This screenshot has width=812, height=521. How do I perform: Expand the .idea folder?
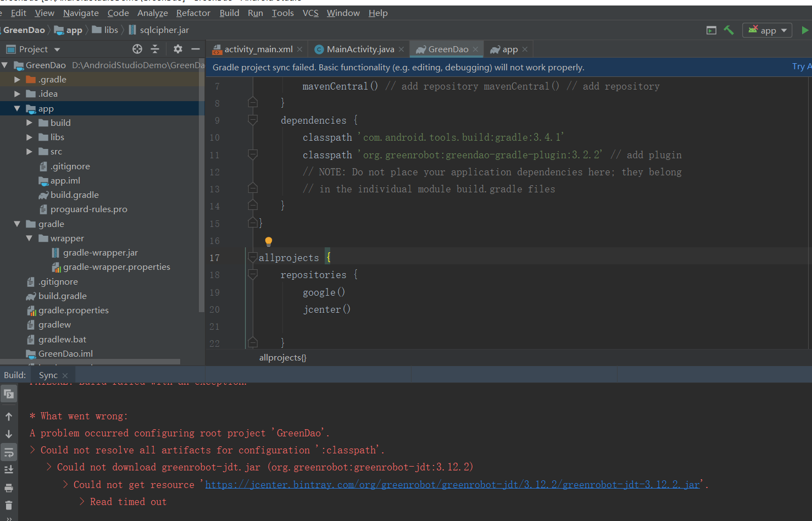pyautogui.click(x=17, y=94)
